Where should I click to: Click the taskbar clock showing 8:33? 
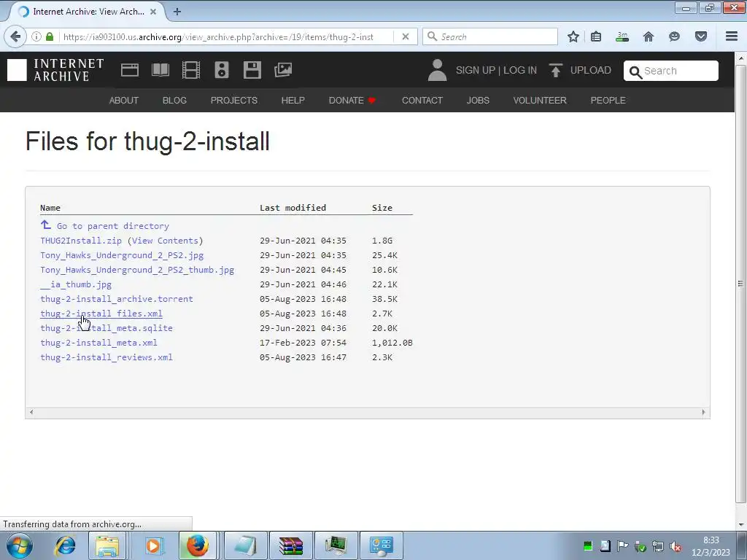[x=711, y=546]
